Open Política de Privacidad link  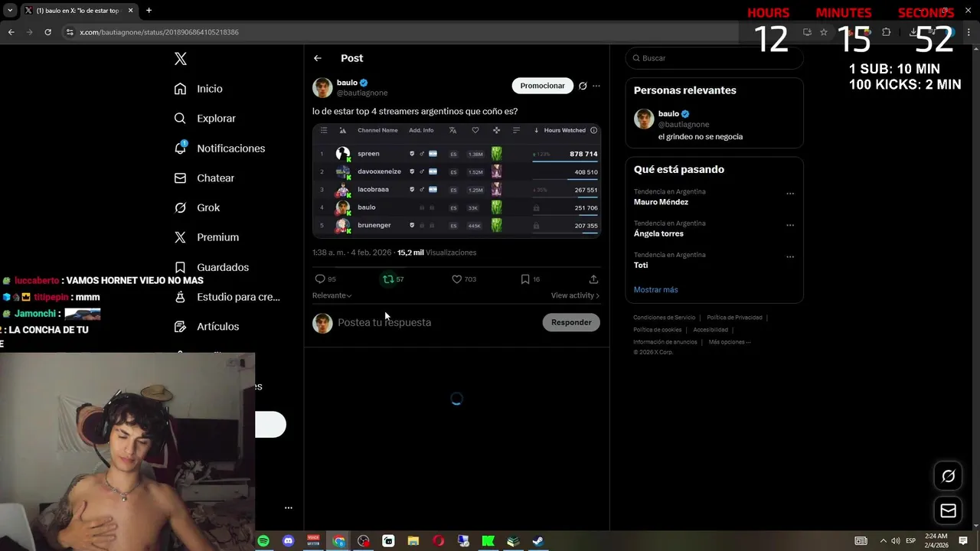click(734, 318)
